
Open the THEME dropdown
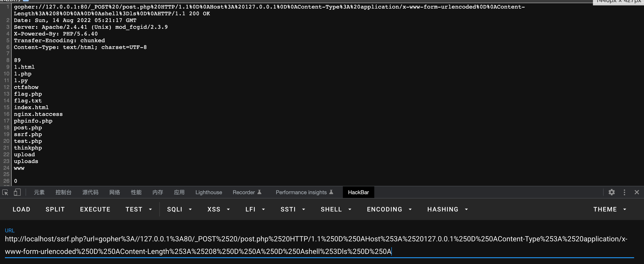[x=609, y=209]
